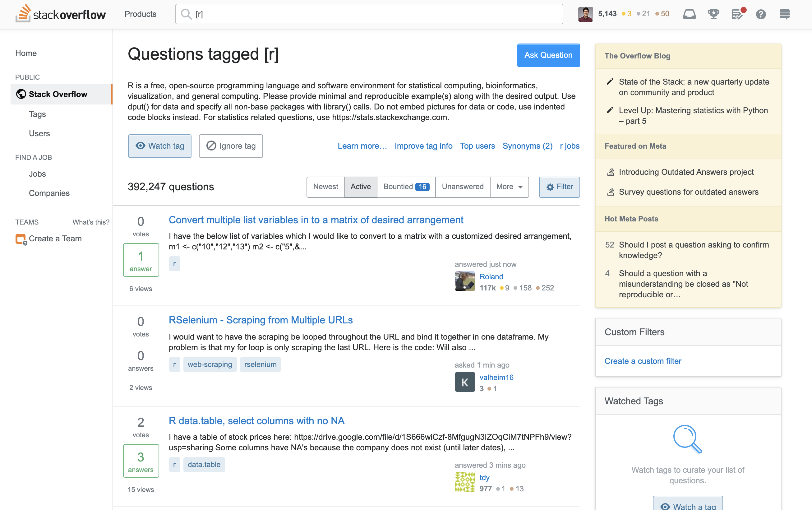Expand the More sort dropdown

[x=509, y=187]
